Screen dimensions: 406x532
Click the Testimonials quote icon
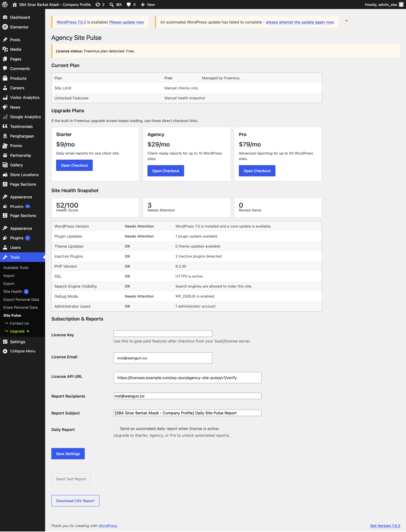(x=5, y=126)
